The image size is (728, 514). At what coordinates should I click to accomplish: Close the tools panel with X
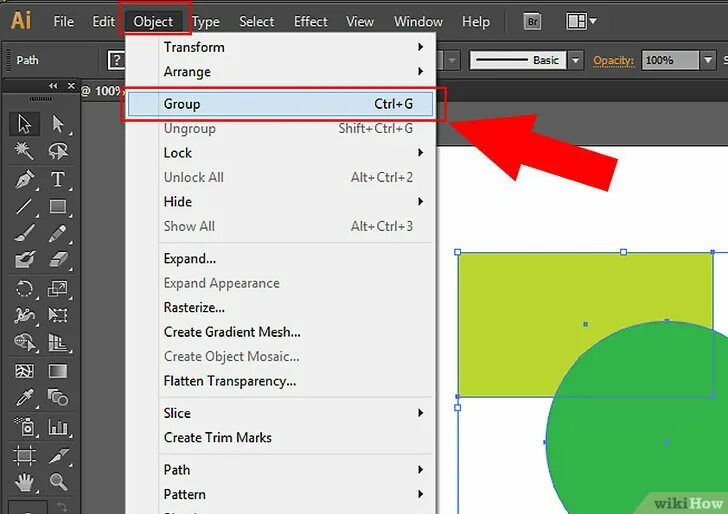tap(71, 86)
